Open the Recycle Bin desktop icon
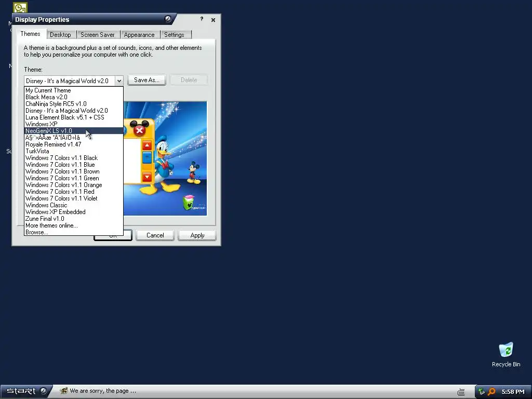Image resolution: width=532 pixels, height=399 pixels. (x=506, y=354)
